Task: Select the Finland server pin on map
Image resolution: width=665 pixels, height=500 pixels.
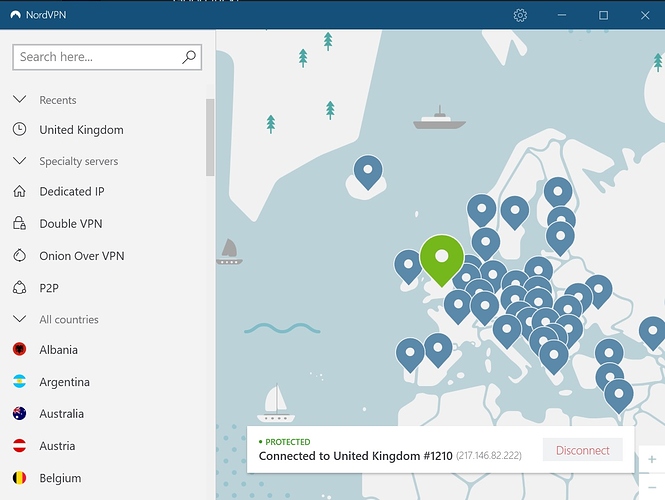Action: 558,192
